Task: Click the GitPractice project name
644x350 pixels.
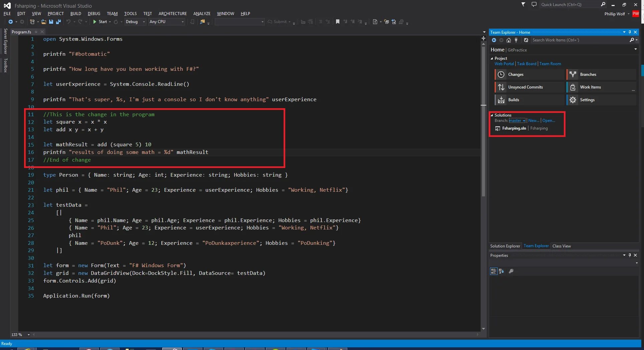Action: coord(517,50)
